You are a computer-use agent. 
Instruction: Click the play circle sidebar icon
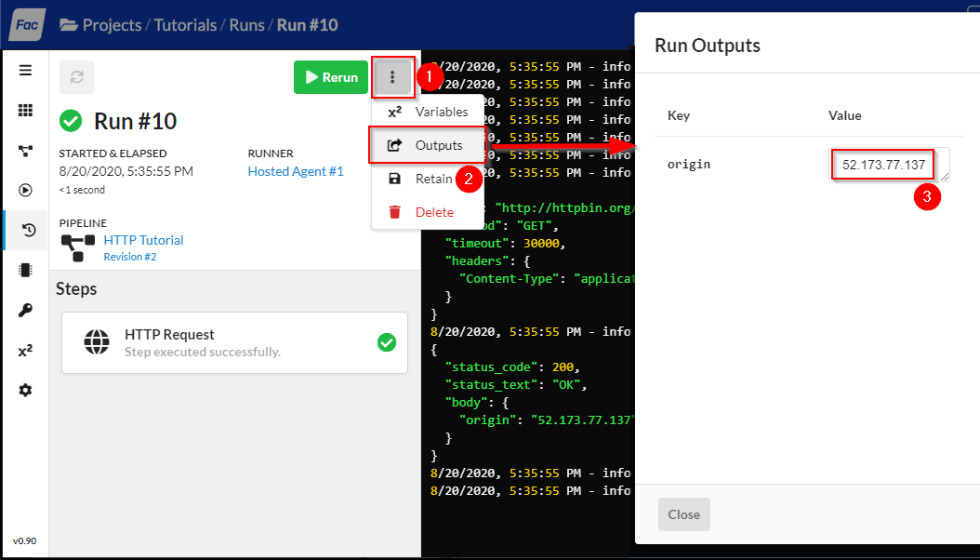click(25, 191)
